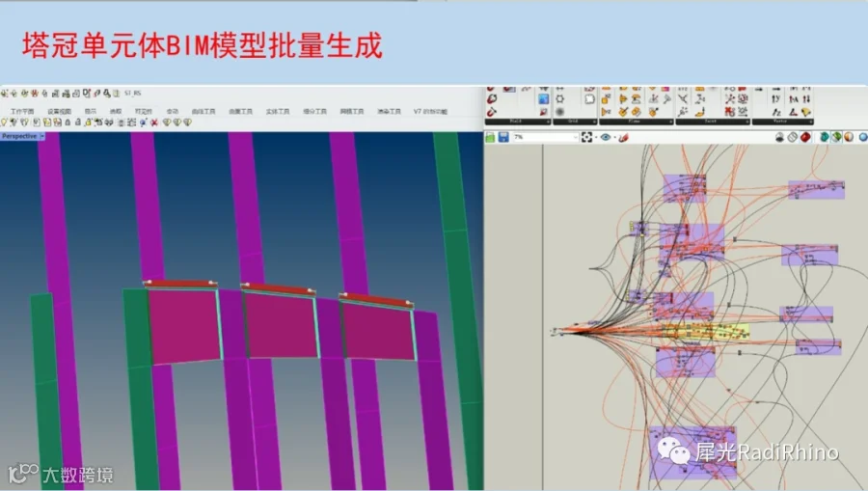
Task: Select the yellow node group on the canvas
Action: tap(704, 332)
